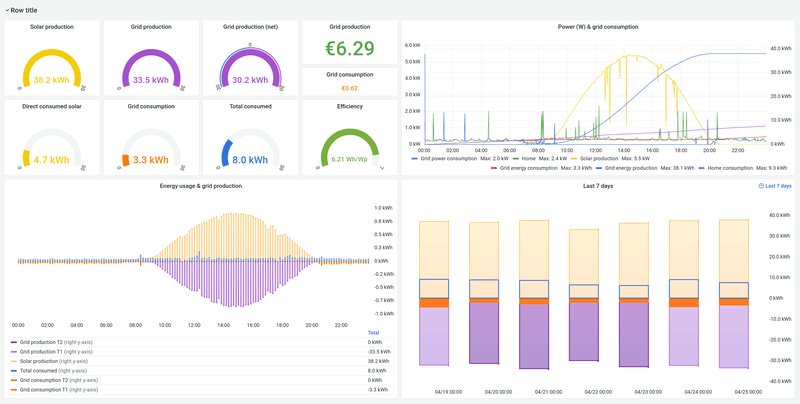Sort legend by the Total column header

(373, 333)
